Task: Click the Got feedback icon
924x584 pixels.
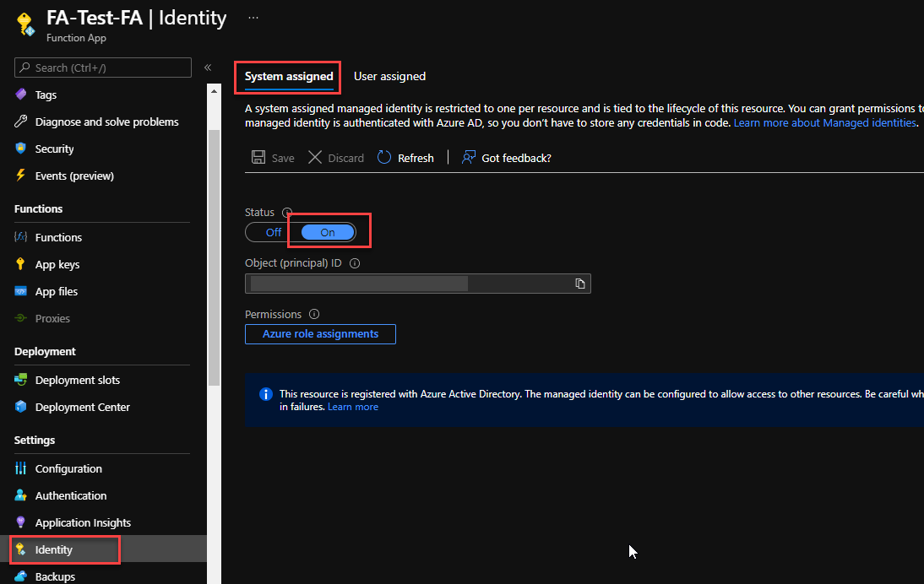Action: tap(468, 158)
